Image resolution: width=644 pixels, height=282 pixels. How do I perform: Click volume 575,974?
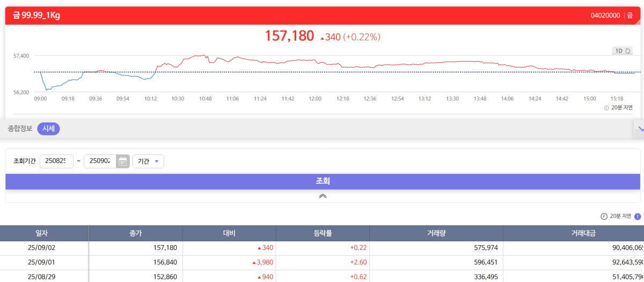pos(486,248)
